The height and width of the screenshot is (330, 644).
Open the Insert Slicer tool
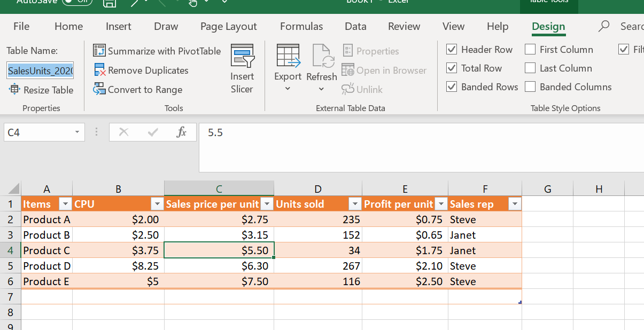(x=242, y=69)
